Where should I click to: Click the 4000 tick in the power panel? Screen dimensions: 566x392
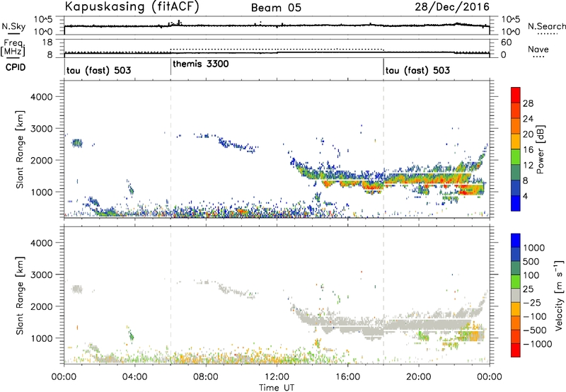[x=41, y=97]
